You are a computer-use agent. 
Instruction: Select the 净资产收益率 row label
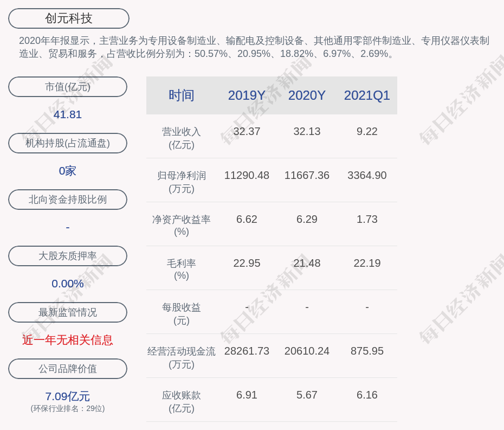(x=182, y=225)
